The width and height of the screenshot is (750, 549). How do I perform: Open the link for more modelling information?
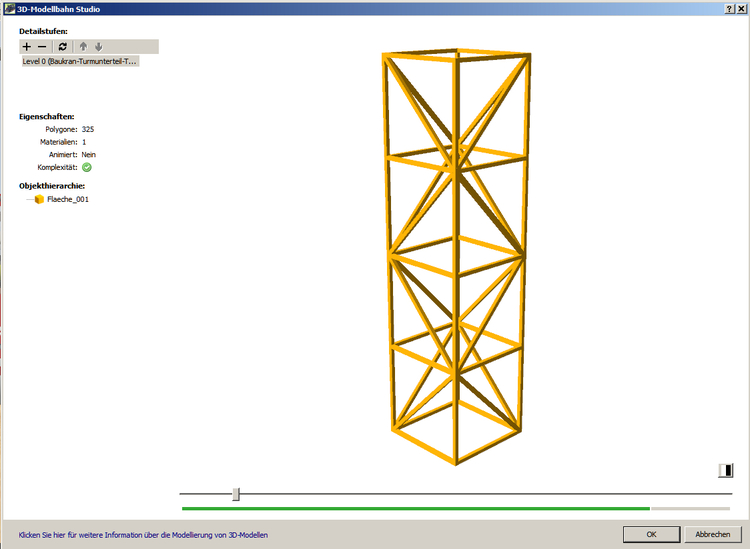(x=143, y=535)
